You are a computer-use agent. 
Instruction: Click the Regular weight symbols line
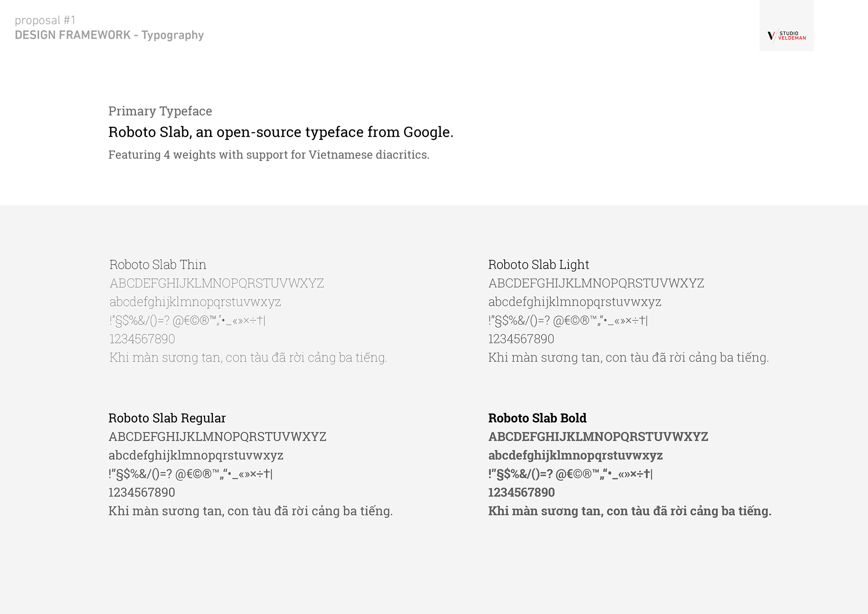click(191, 474)
